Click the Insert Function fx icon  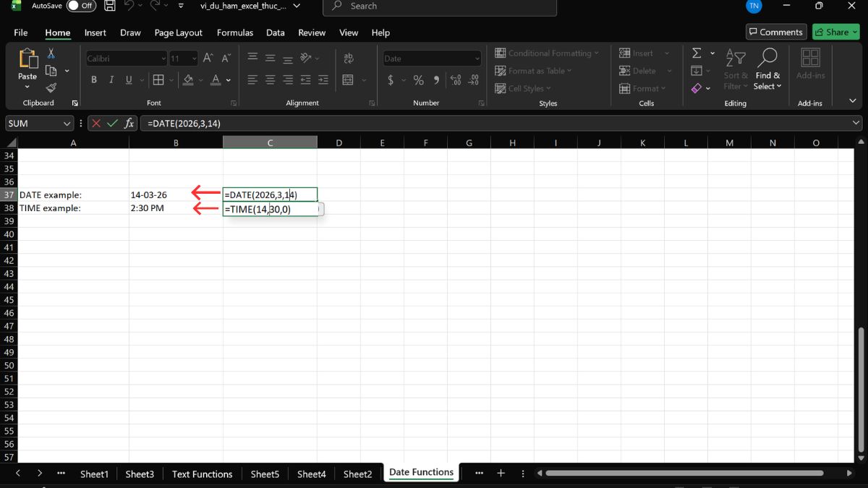[x=129, y=124]
